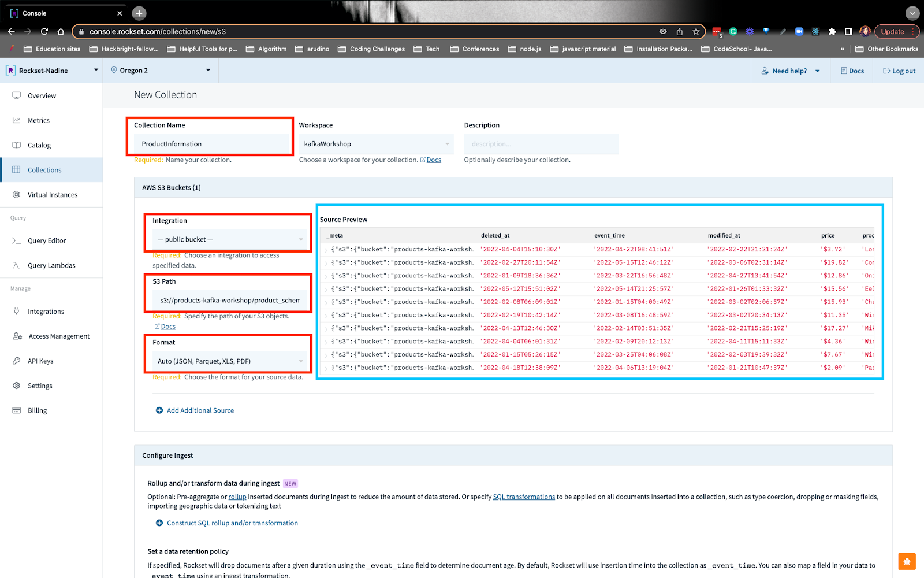Click the profile avatar in the browser toolbar
Viewport: 924px width, 578px height.
[865, 31]
